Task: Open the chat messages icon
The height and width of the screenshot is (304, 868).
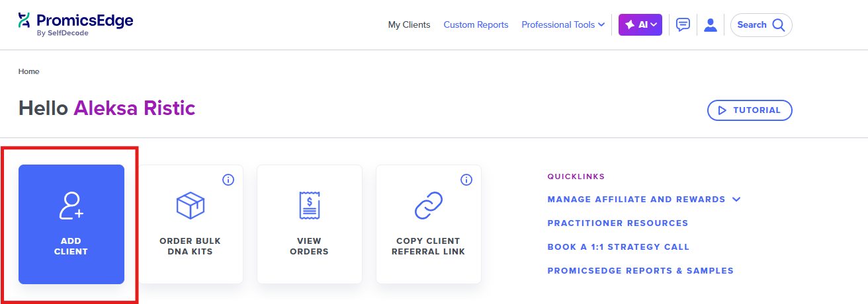Action: click(683, 25)
